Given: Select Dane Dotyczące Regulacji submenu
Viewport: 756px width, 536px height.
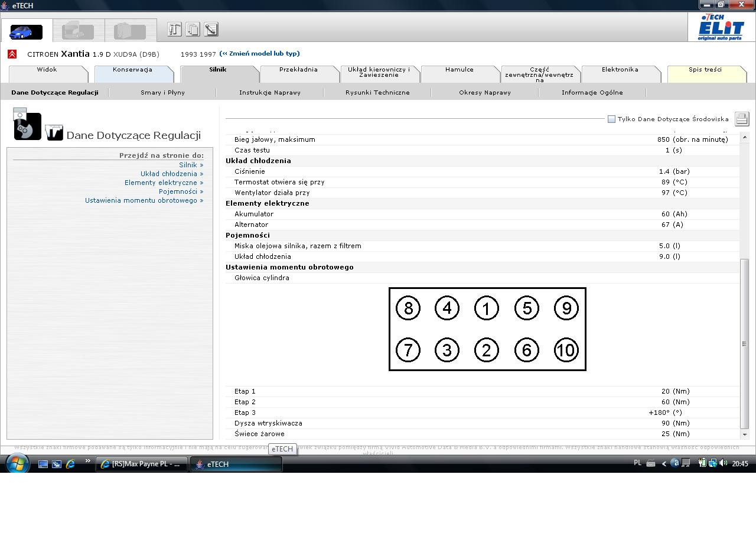Looking at the screenshot, I should [x=55, y=93].
